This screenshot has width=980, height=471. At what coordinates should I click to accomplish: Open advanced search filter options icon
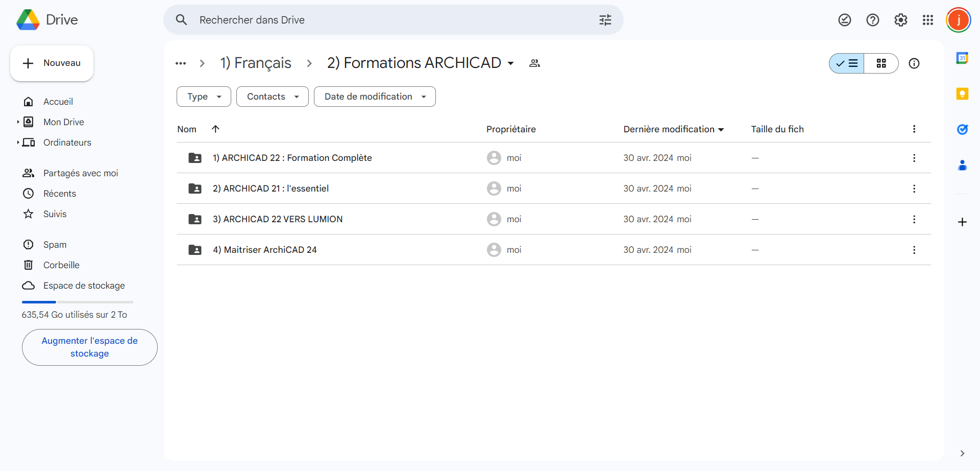point(605,20)
